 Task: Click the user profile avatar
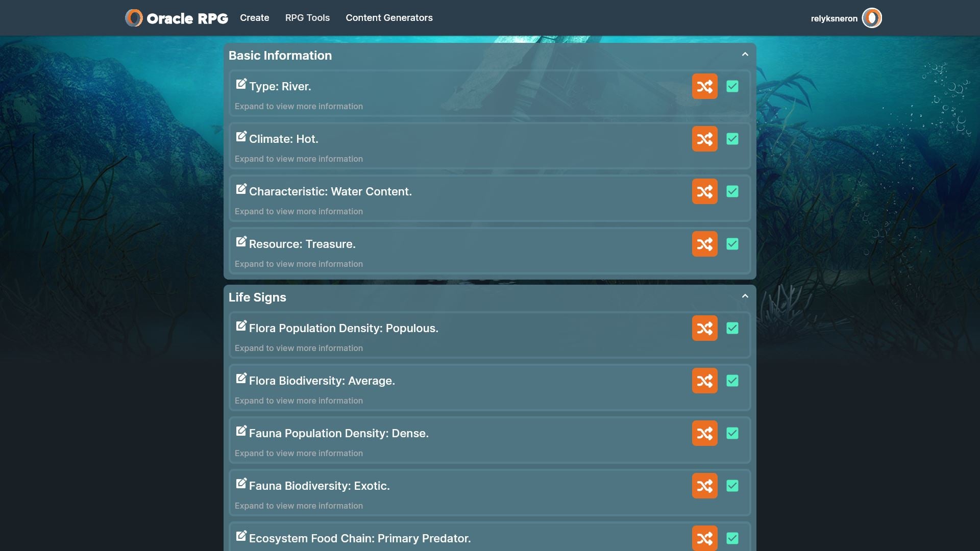871,18
